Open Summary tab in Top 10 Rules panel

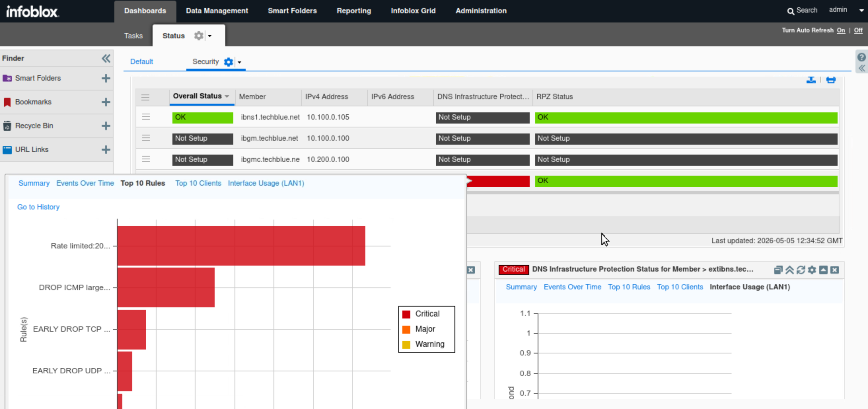tap(34, 183)
